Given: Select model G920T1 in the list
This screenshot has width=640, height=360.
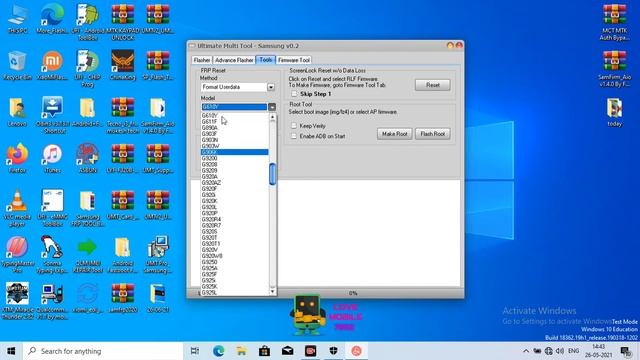Looking at the screenshot, I should (235, 244).
